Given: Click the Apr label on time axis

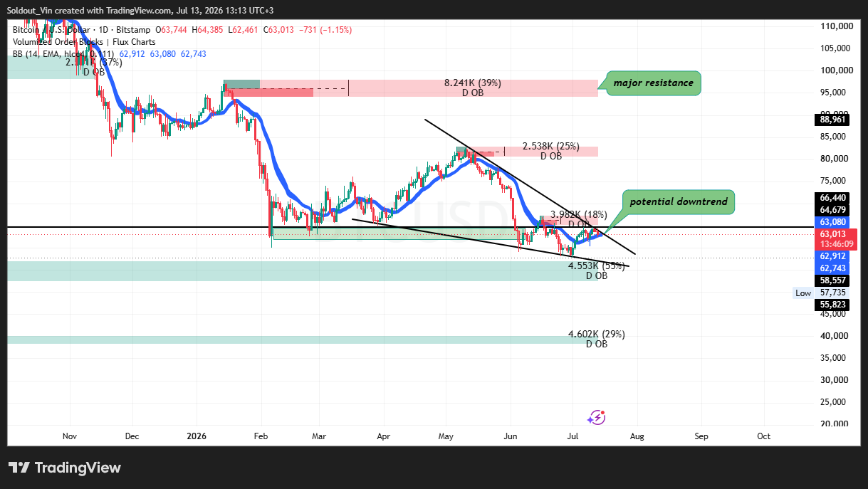Looking at the screenshot, I should (383, 436).
